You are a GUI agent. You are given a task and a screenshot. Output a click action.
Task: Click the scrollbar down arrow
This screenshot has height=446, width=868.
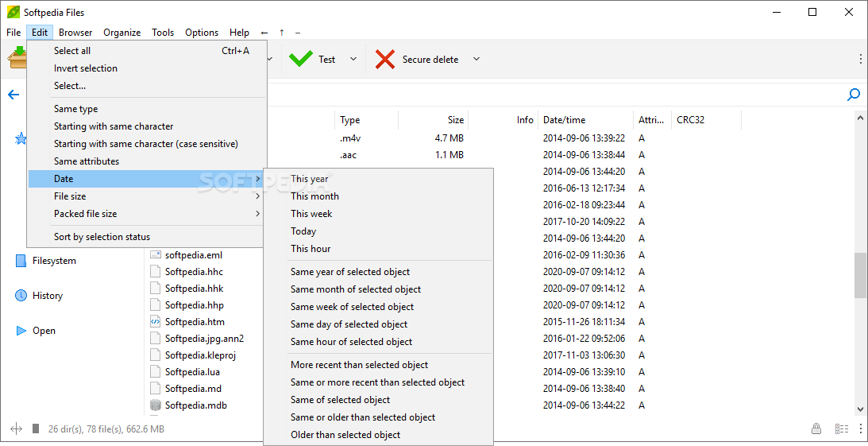point(861,409)
